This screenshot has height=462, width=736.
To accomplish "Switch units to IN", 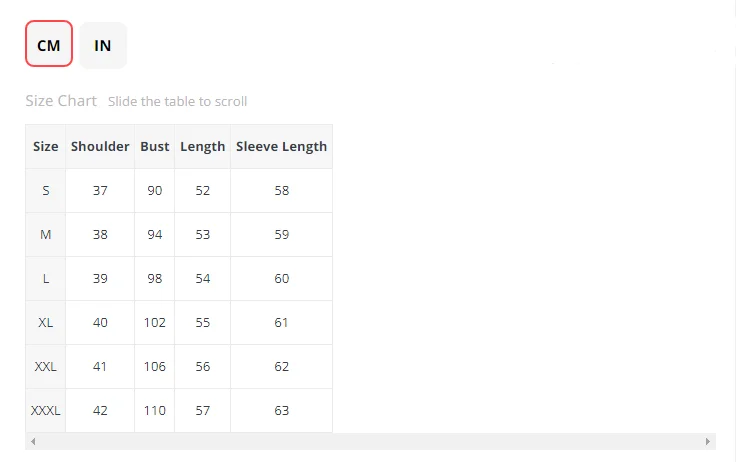I will pos(103,46).
